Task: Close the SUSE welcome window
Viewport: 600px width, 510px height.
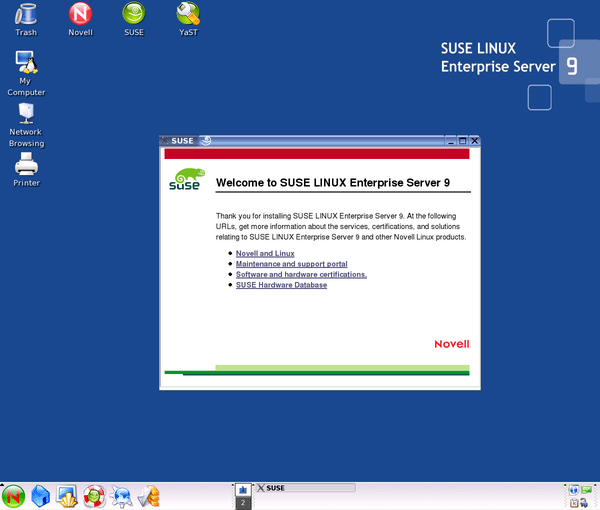Action: pos(474,141)
